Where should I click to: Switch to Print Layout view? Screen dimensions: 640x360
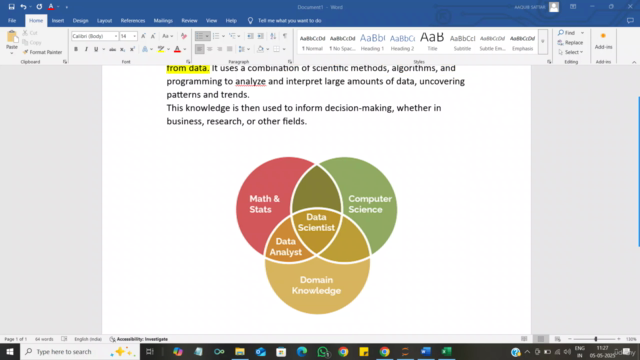pos(541,339)
